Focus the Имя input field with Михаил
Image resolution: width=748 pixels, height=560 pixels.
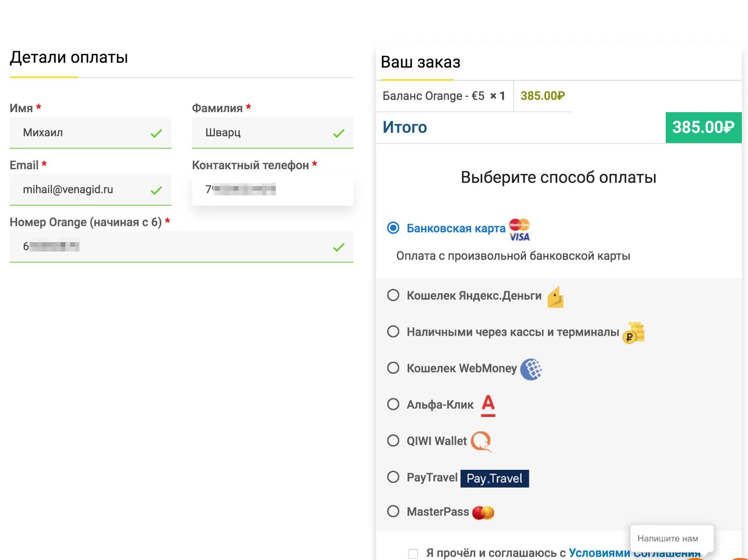91,133
